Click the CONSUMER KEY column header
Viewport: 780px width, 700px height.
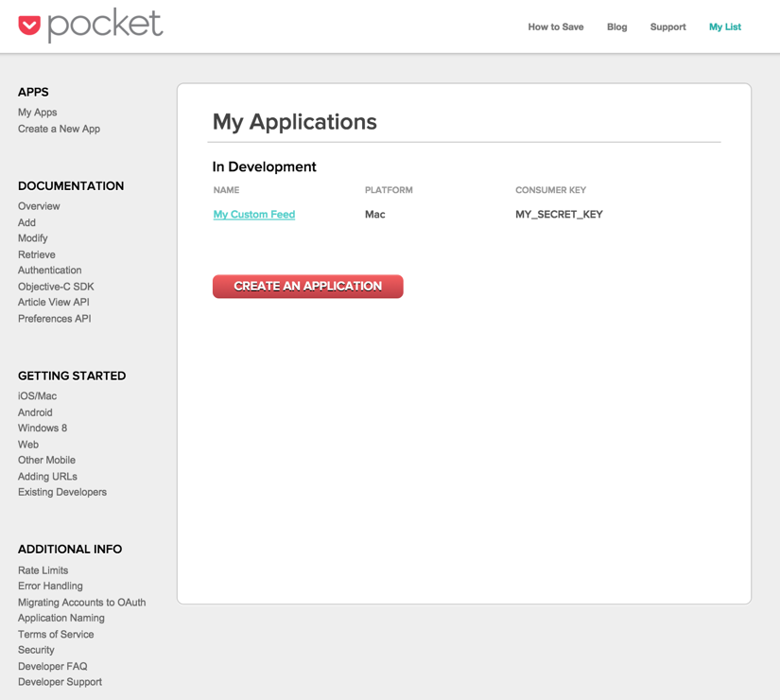(x=550, y=190)
